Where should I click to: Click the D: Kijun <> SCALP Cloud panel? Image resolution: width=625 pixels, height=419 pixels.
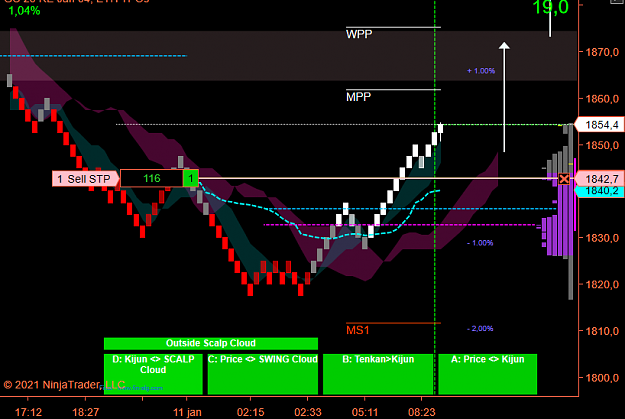tap(153, 374)
